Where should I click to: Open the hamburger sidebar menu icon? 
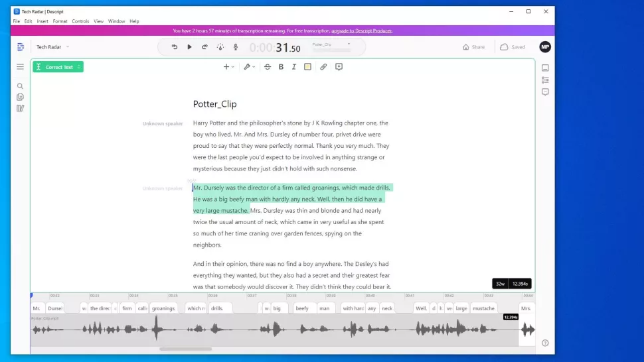click(x=20, y=66)
